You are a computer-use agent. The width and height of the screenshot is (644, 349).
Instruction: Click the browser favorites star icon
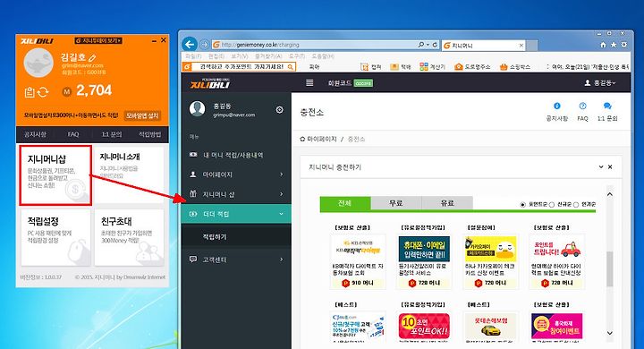(x=614, y=45)
